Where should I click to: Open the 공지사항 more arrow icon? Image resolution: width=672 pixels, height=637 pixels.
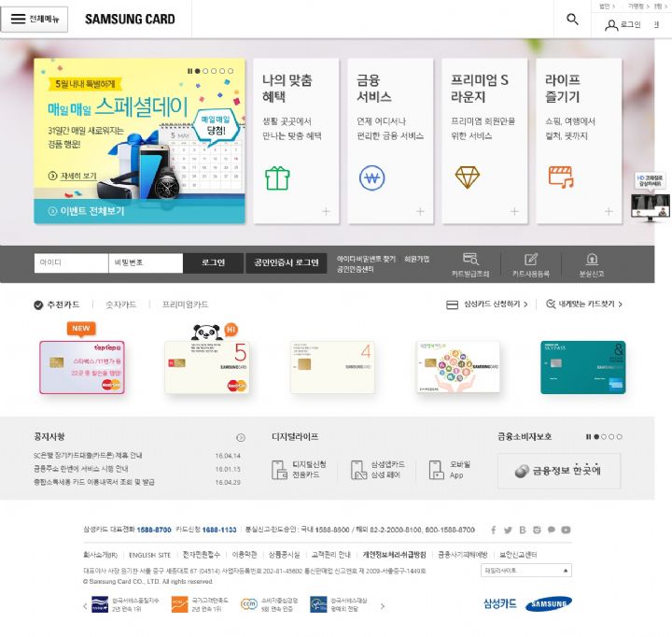[241, 437]
